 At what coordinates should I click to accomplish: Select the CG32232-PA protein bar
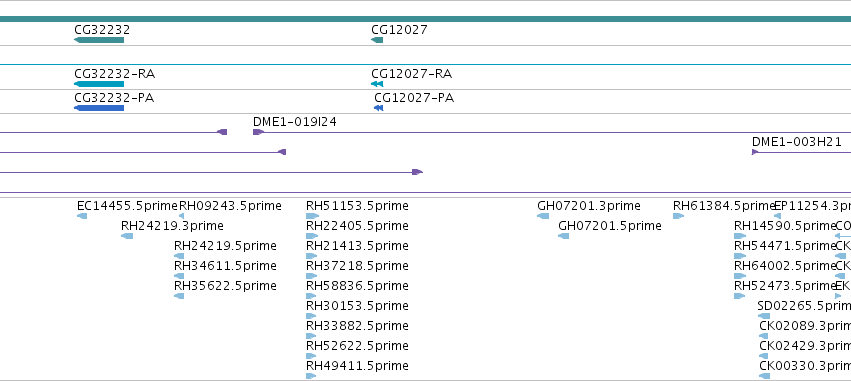(x=99, y=108)
